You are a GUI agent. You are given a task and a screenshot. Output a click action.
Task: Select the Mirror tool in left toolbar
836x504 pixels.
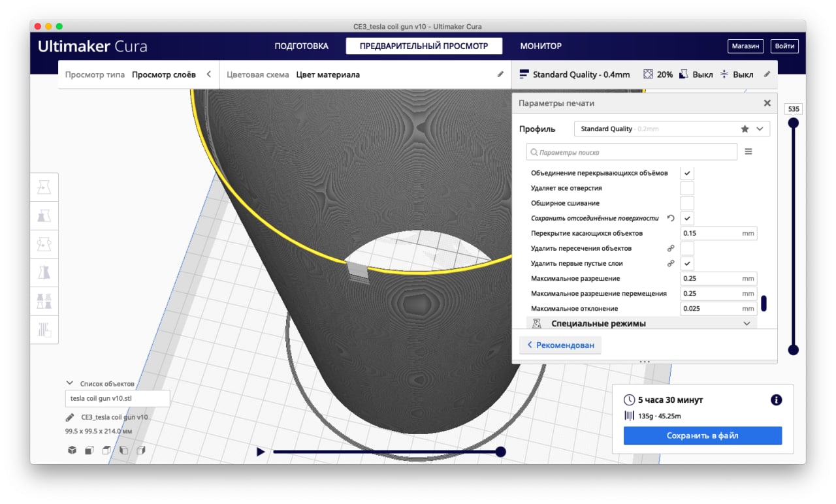44,272
